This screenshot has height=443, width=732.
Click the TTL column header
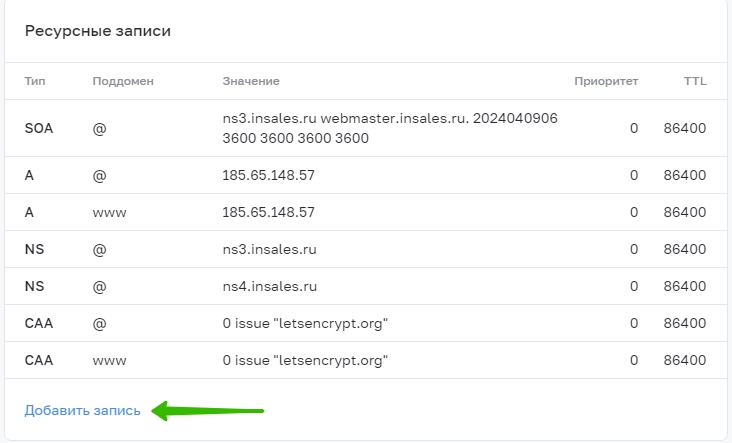tap(695, 81)
